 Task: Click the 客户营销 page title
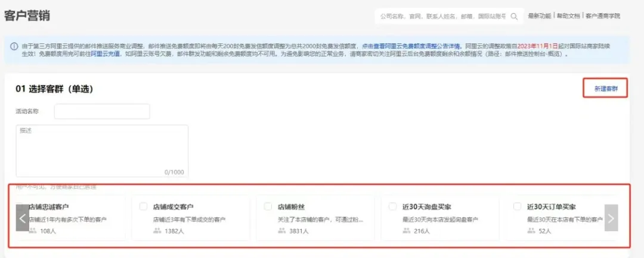(x=27, y=16)
